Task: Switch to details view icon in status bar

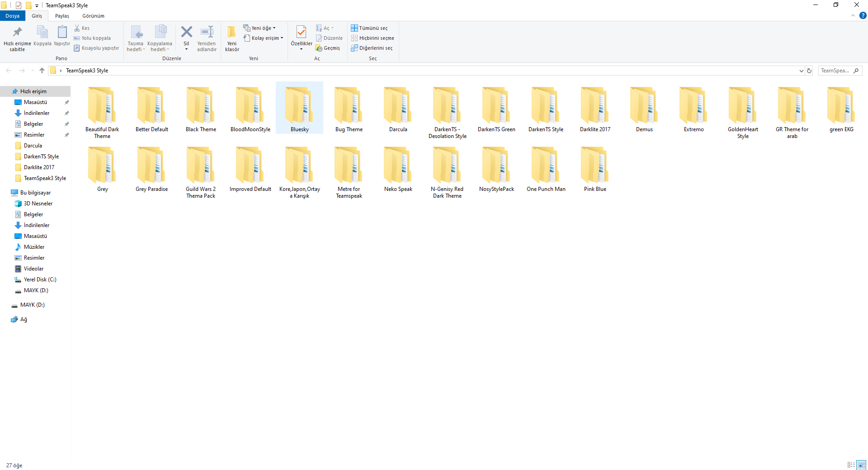Action: [x=851, y=465]
